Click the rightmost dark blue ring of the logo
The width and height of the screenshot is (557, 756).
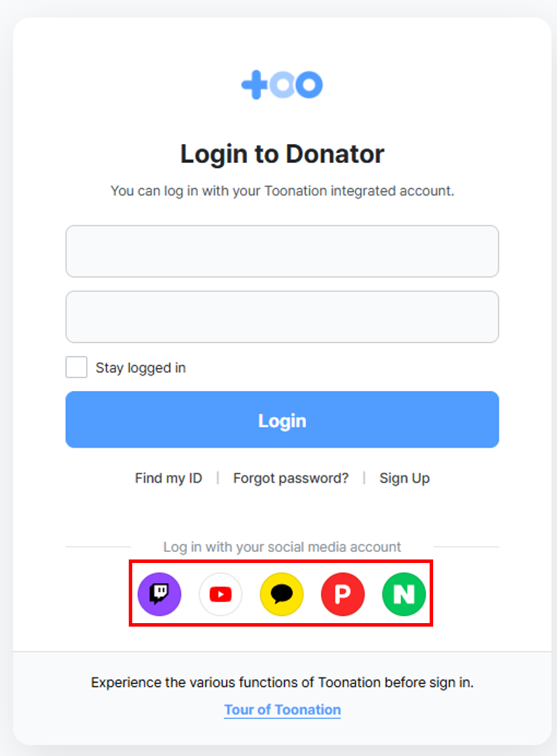309,85
